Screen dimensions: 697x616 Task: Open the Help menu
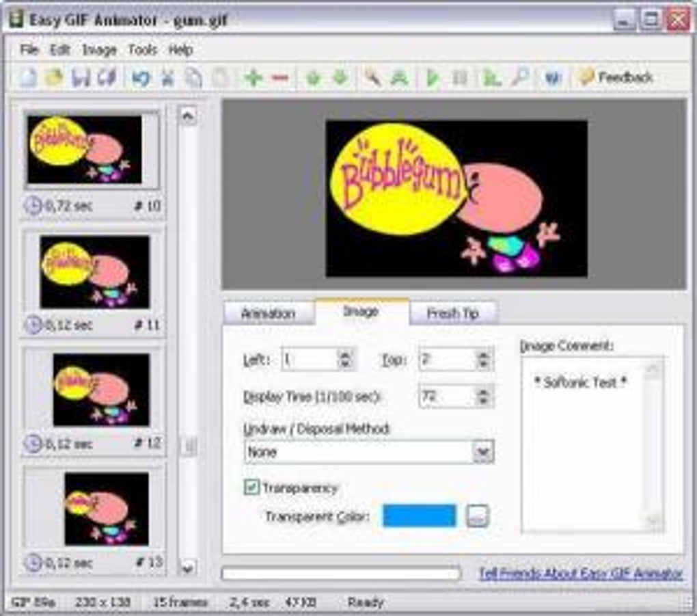point(180,49)
